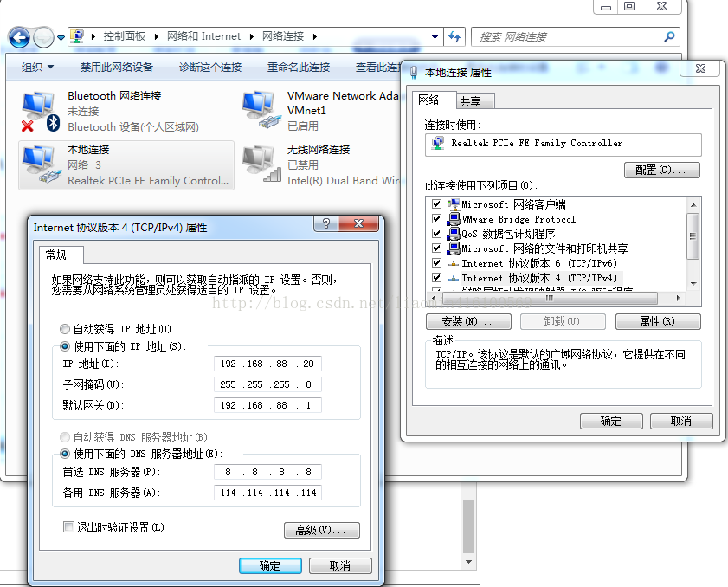Click the items list scroll up arrow
The width and height of the screenshot is (728, 587).
[x=693, y=205]
